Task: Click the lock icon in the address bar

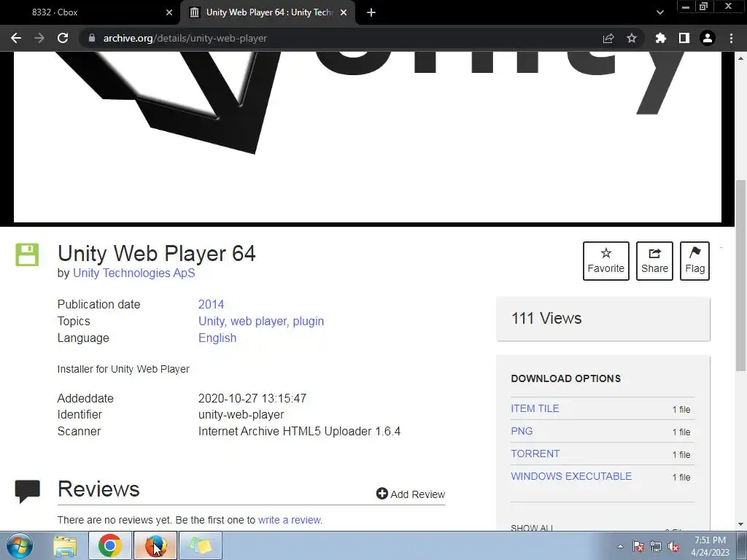Action: (x=92, y=38)
